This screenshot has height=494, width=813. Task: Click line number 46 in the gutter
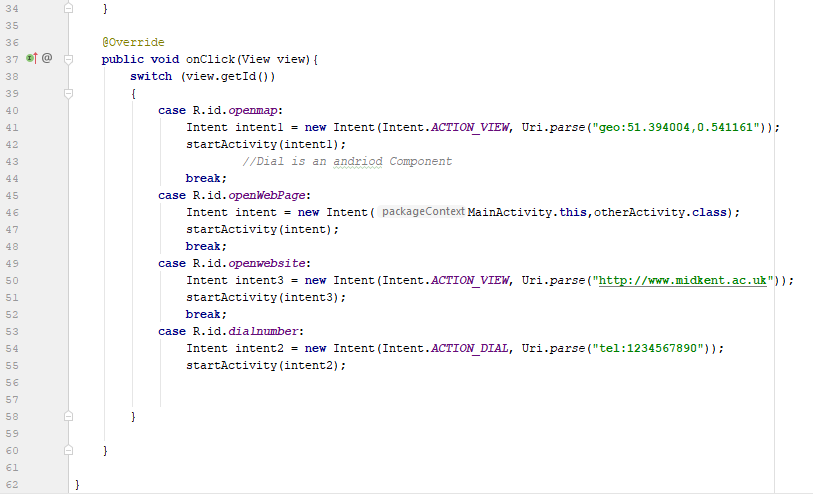pyautogui.click(x=12, y=213)
